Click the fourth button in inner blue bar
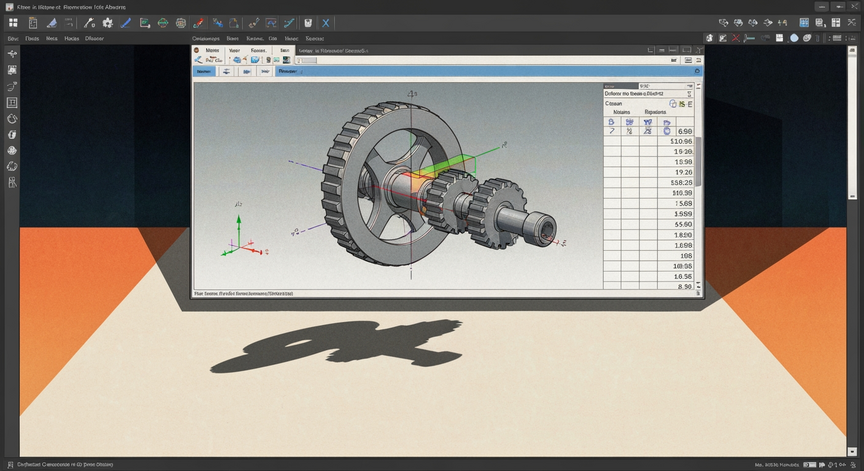 click(265, 72)
